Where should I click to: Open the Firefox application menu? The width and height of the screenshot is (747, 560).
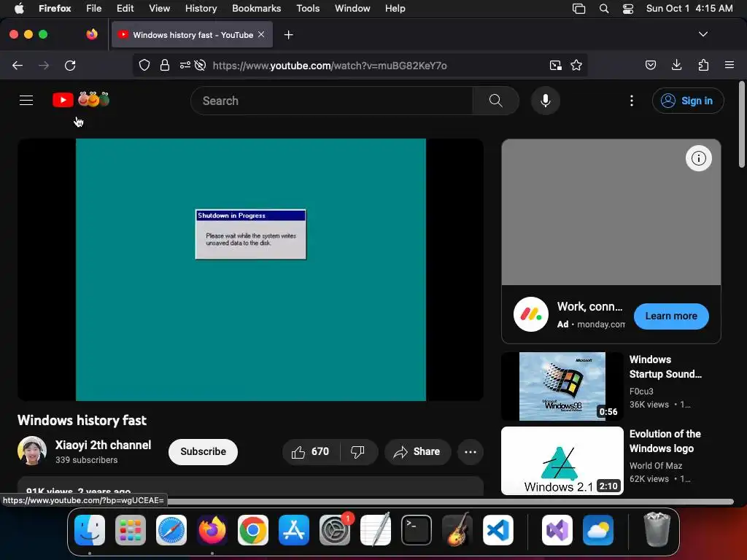729,65
